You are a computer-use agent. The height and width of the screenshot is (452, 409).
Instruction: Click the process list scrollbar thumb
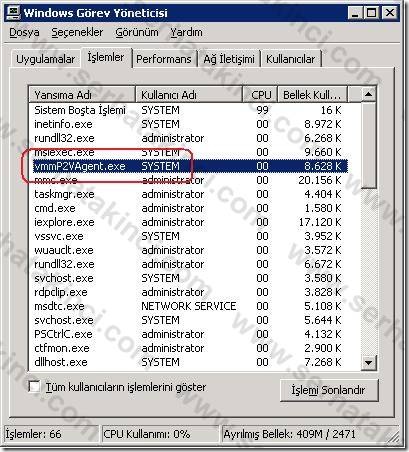[368, 146]
